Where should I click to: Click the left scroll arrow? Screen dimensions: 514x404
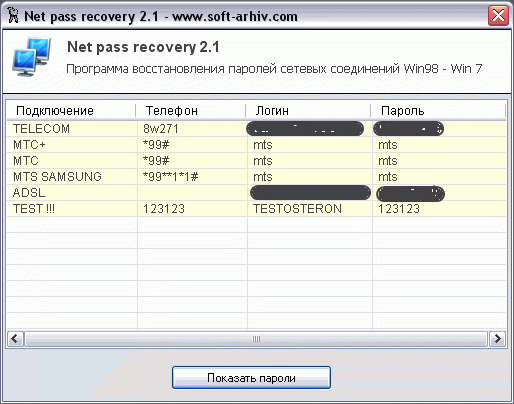pyautogui.click(x=15, y=339)
